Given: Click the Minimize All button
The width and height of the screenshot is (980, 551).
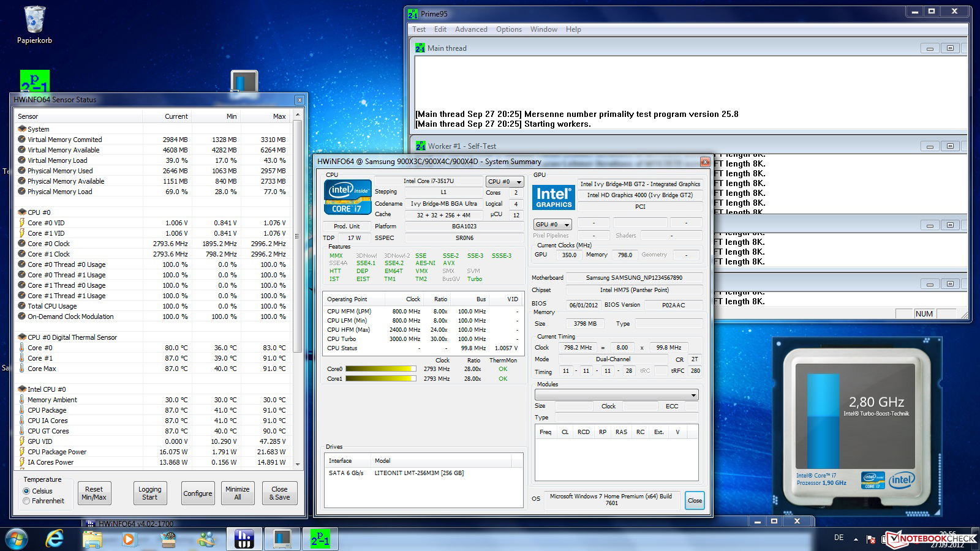Looking at the screenshot, I should pyautogui.click(x=237, y=493).
